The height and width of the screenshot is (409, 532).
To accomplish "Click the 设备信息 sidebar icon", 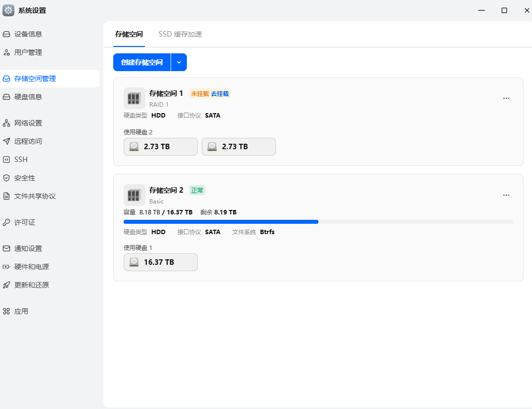I will tap(6, 34).
